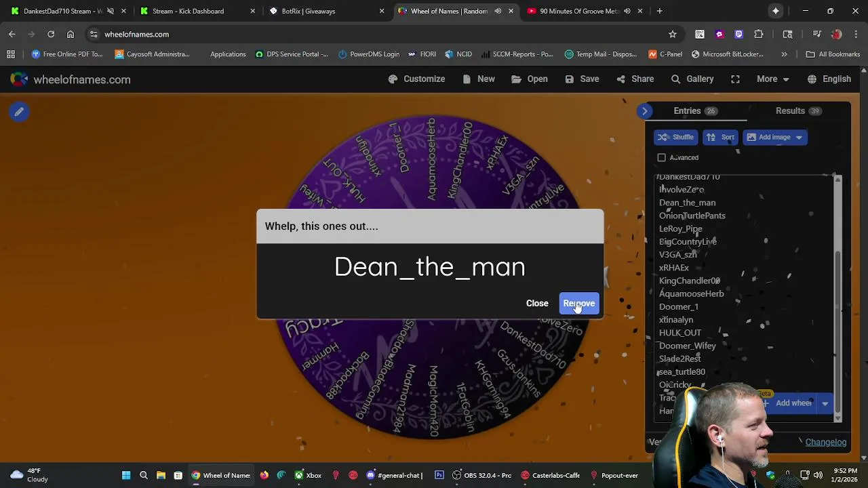Select entry OnionTurtlePants in the list
Image resolution: width=868 pixels, height=488 pixels.
click(692, 216)
